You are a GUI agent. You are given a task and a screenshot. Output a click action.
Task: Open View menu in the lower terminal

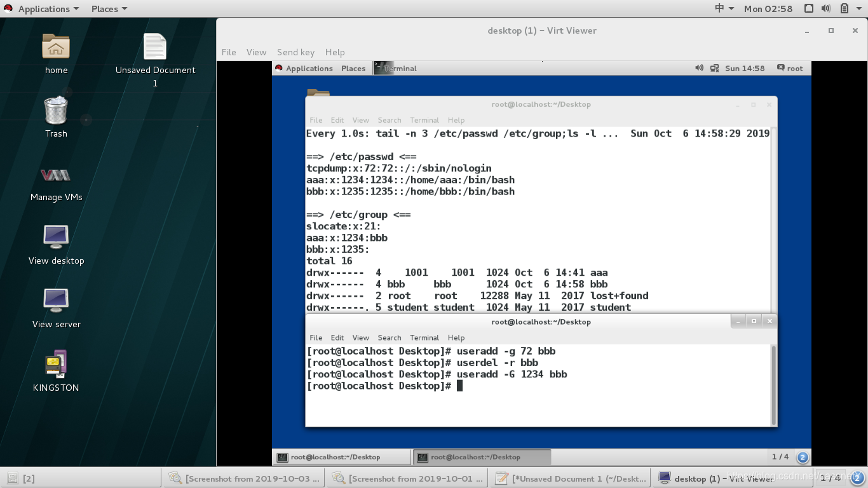pos(361,337)
